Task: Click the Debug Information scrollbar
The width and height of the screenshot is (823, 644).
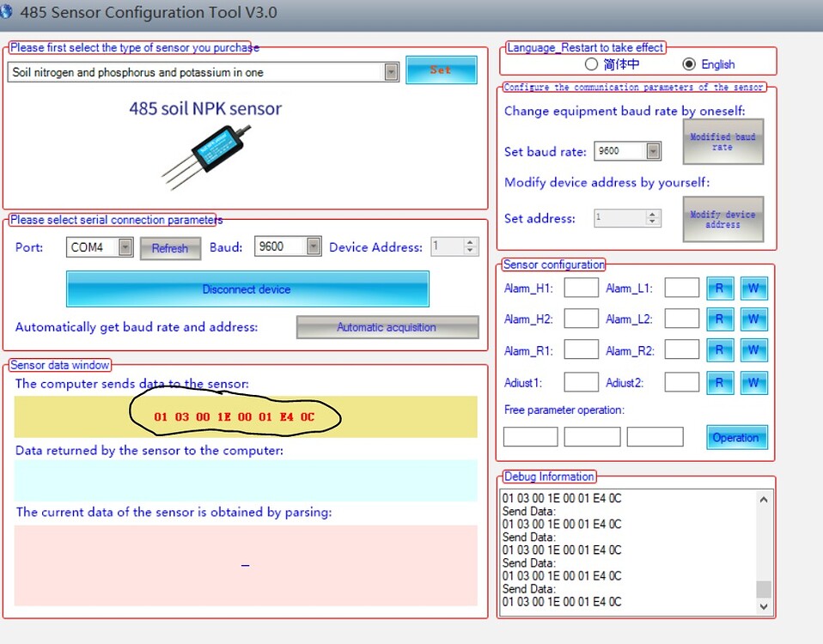Action: point(762,550)
